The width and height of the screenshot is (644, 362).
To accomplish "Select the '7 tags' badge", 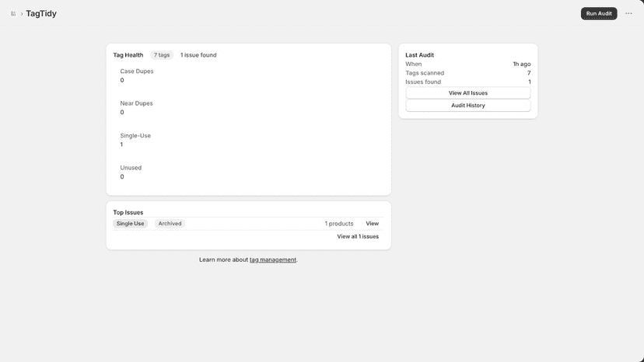I will click(x=162, y=55).
